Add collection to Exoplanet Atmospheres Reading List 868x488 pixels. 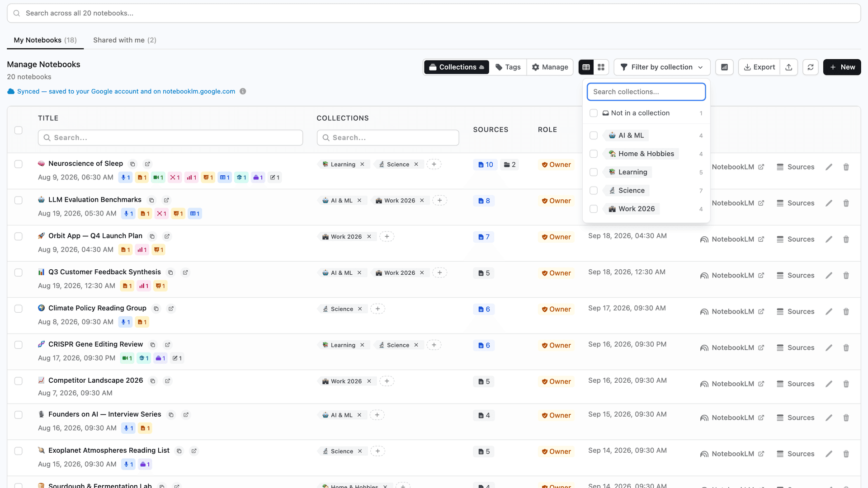(378, 451)
